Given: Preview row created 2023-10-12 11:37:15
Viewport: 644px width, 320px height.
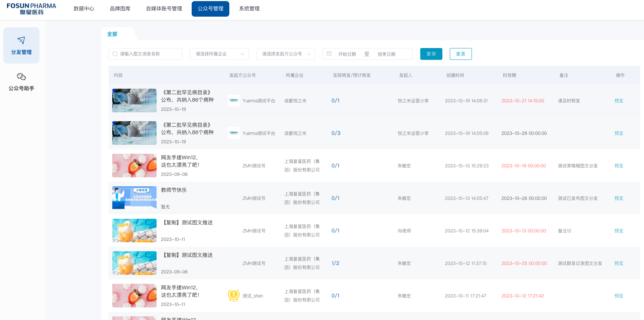Looking at the screenshot, I should click(619, 263).
